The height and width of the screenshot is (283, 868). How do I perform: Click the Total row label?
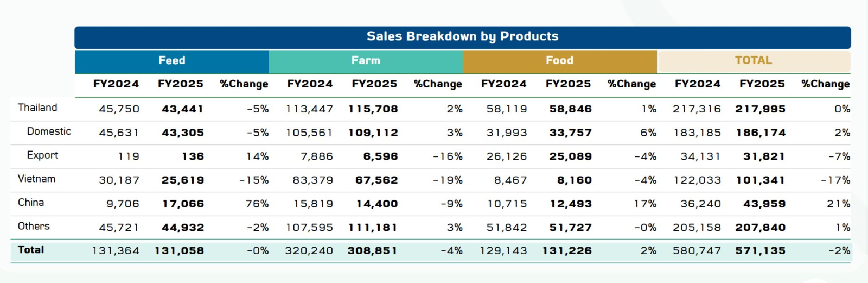point(31,250)
